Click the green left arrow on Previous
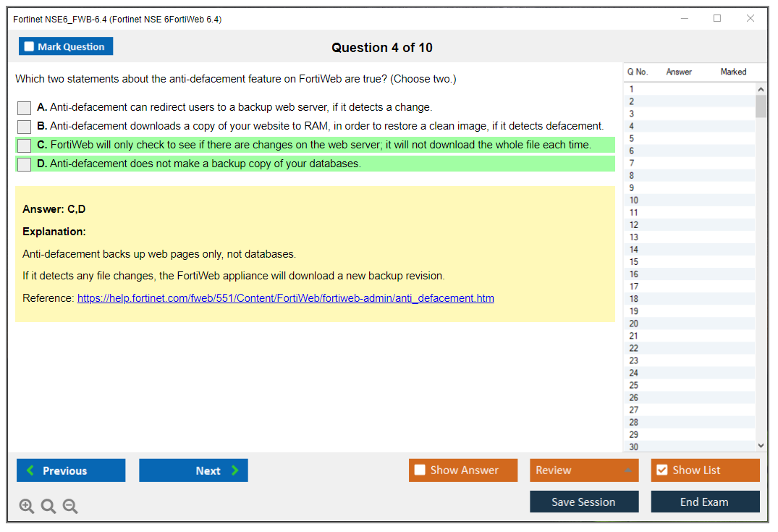This screenshot has width=778, height=532. coord(30,470)
